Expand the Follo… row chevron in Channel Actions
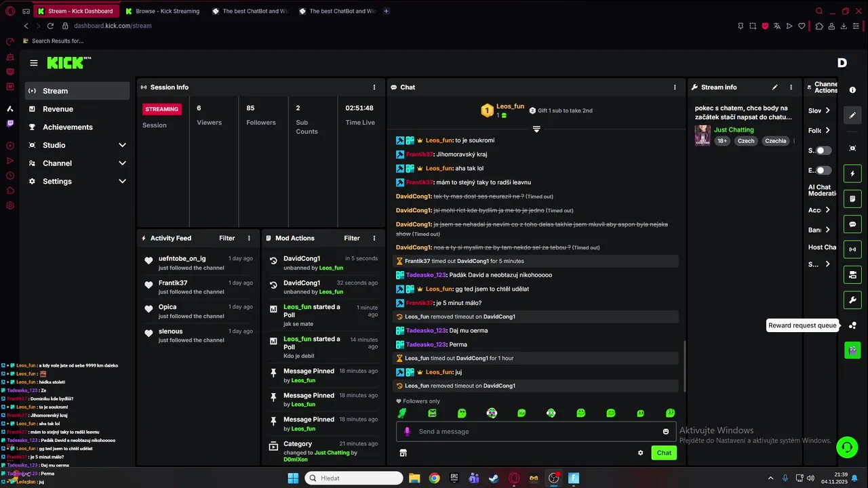Viewport: 868px width, 488px height. coord(827,130)
